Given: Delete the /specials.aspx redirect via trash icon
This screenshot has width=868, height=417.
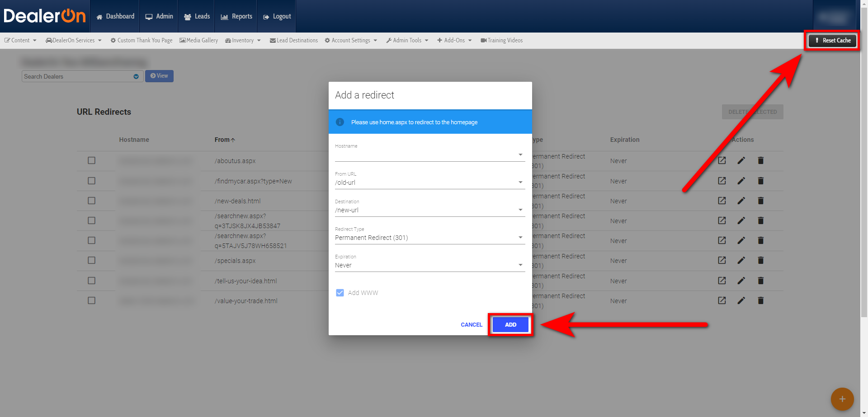Looking at the screenshot, I should point(760,260).
